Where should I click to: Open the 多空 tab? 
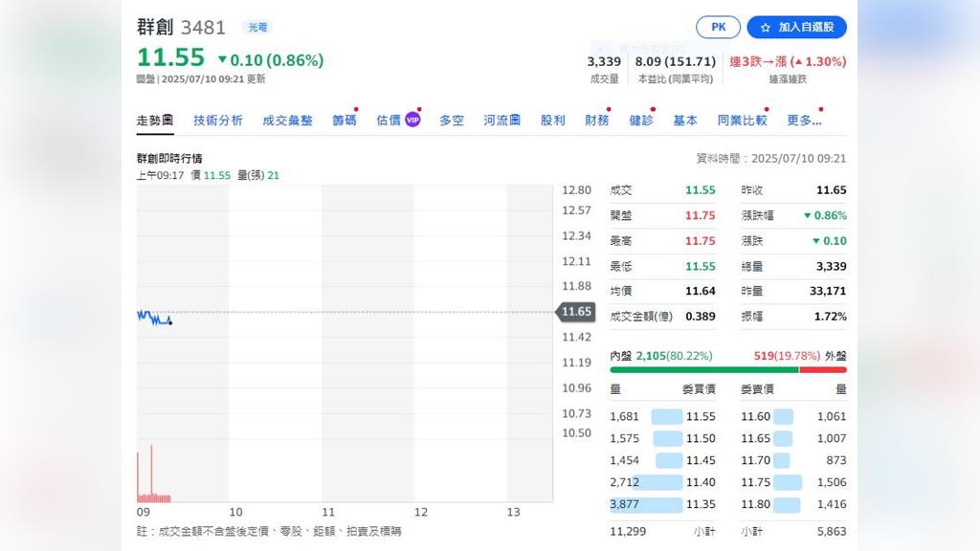[x=451, y=120]
